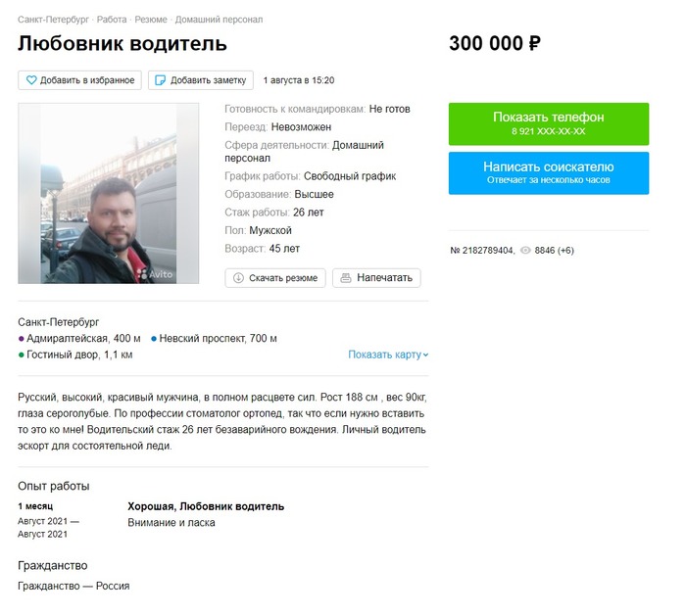Open the applicant's profile photo
Viewport: 686px width, 616px height.
coord(108,193)
